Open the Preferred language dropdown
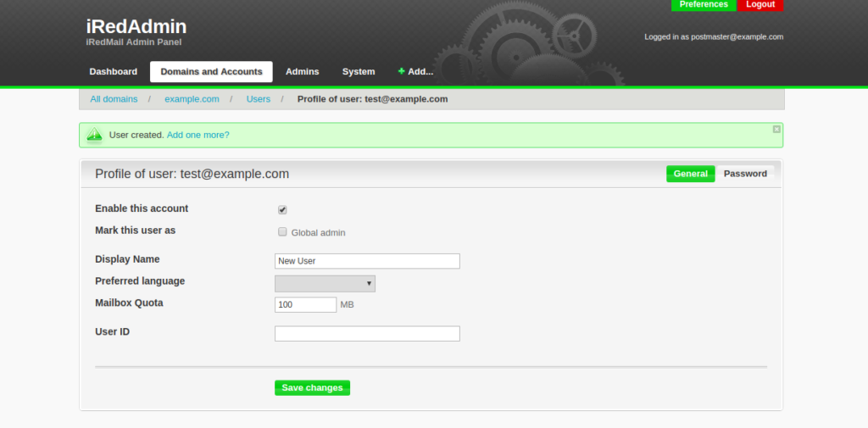This screenshot has width=868, height=428. (x=325, y=283)
